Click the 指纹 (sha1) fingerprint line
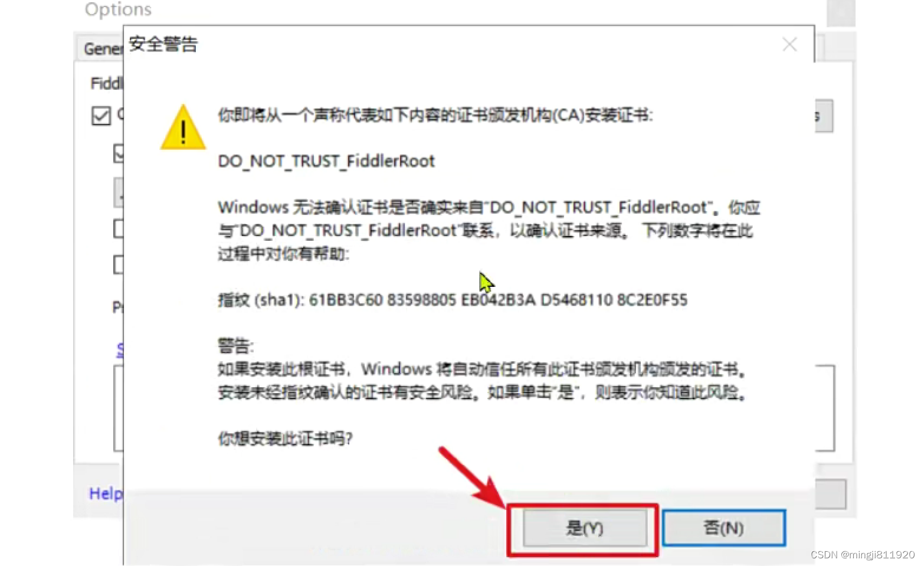This screenshot has height=566, width=924. (453, 300)
